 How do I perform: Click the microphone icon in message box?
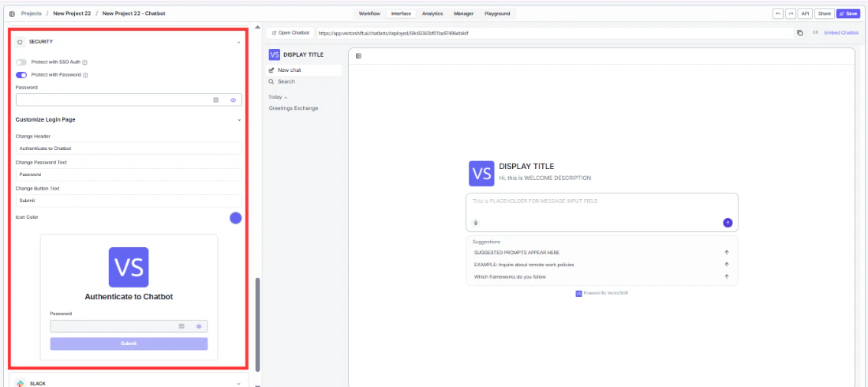point(476,223)
